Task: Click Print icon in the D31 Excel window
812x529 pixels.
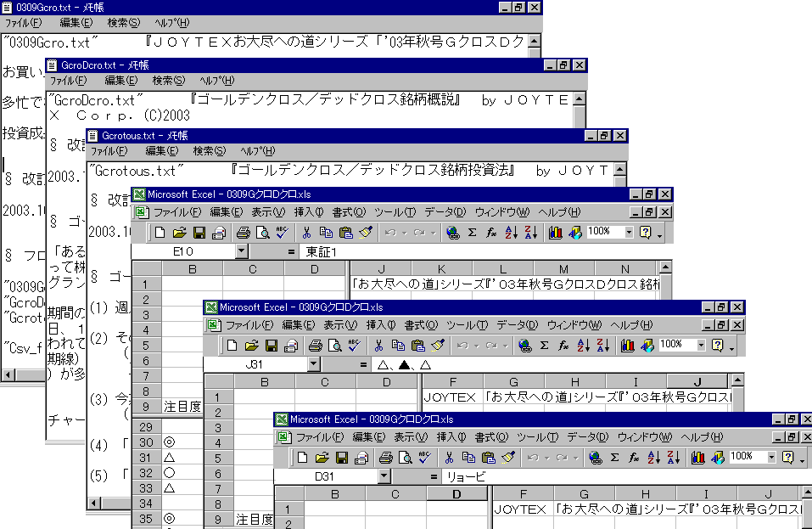Action: [385, 458]
